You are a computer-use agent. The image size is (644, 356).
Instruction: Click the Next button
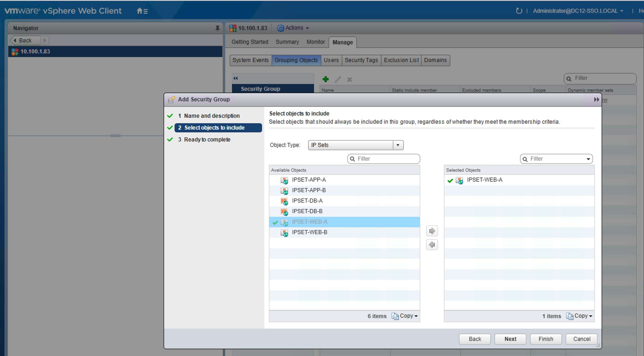point(510,339)
